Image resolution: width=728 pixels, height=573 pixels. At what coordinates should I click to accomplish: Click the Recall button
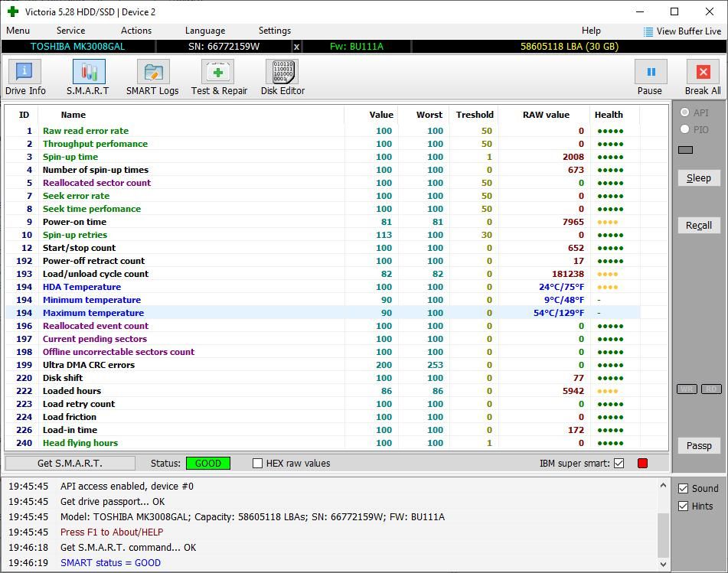(699, 226)
